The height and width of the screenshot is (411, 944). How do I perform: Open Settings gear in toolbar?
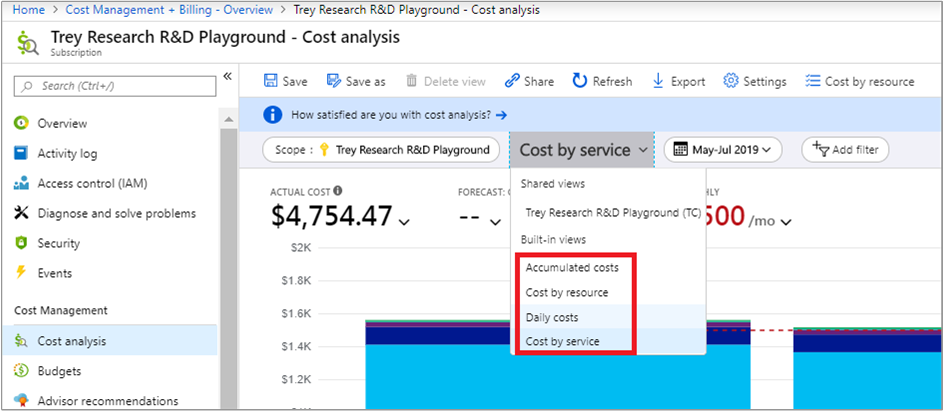pos(731,82)
